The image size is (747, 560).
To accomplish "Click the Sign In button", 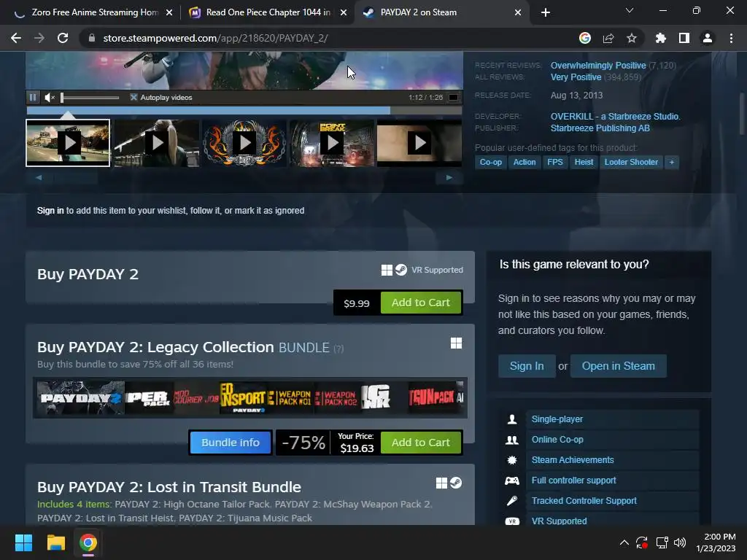I will click(527, 366).
